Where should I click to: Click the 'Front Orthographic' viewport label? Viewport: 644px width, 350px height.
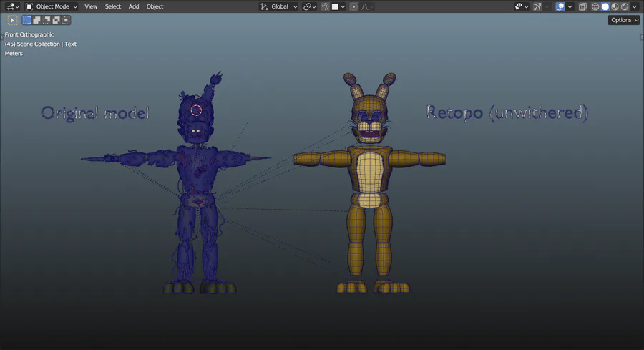pos(29,34)
